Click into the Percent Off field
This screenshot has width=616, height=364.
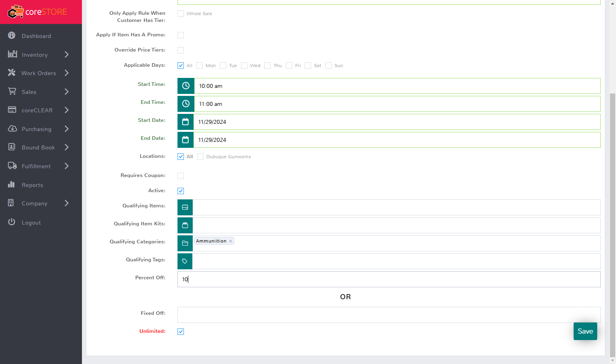389,279
